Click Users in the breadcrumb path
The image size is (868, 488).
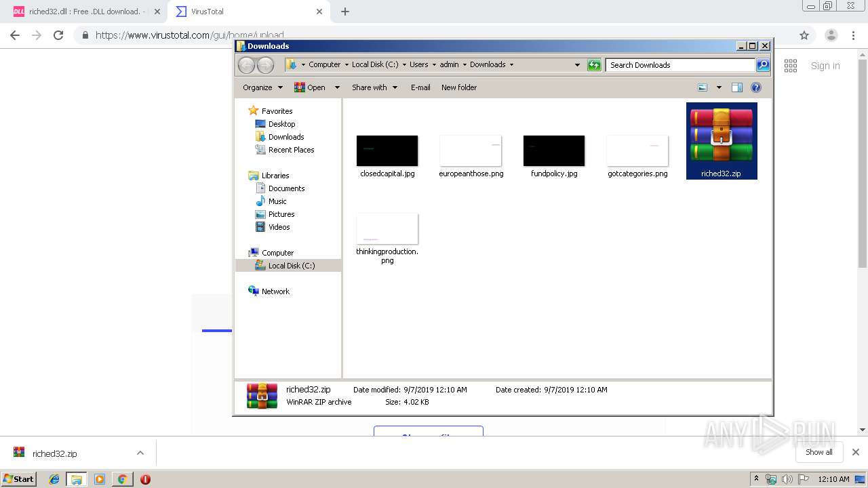418,64
